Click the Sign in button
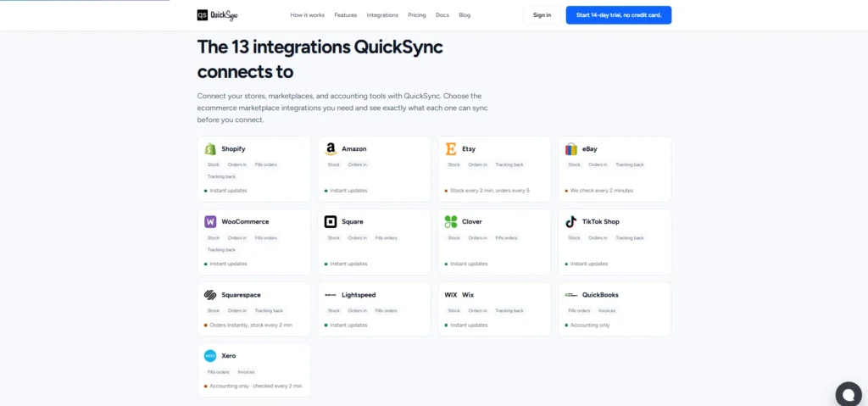This screenshot has height=406, width=868. (x=542, y=15)
